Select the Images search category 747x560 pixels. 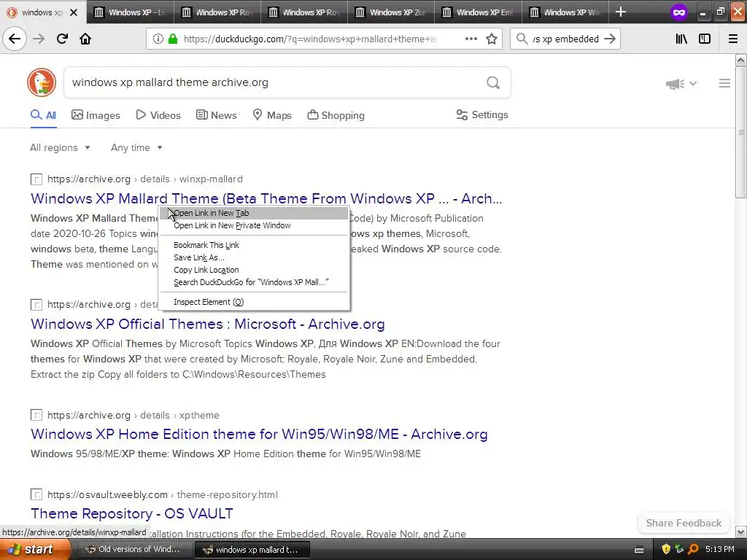tap(96, 115)
